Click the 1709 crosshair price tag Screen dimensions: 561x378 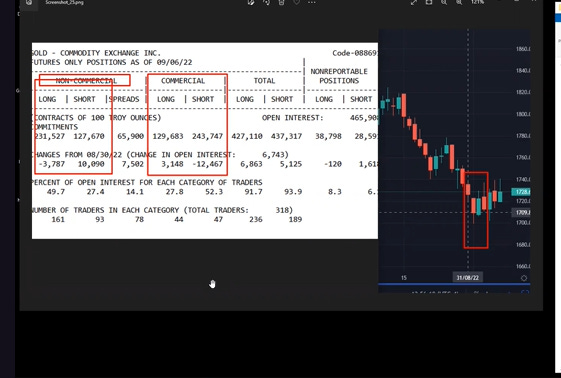522,212
